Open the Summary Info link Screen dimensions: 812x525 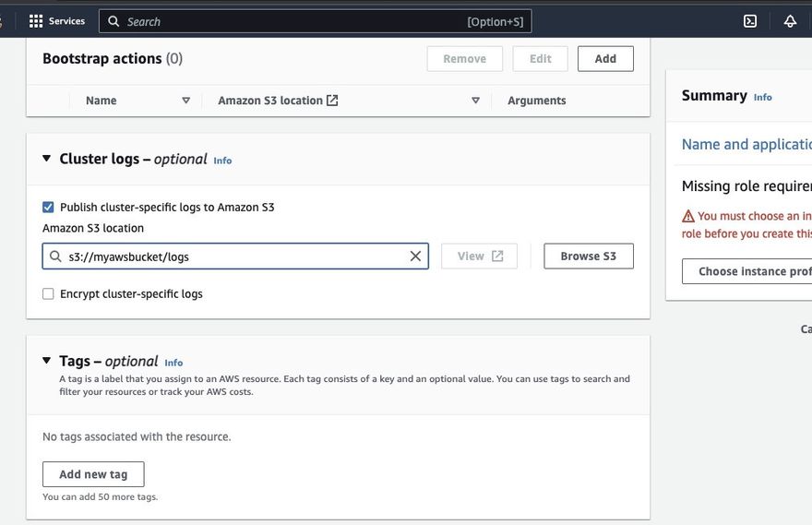(762, 97)
